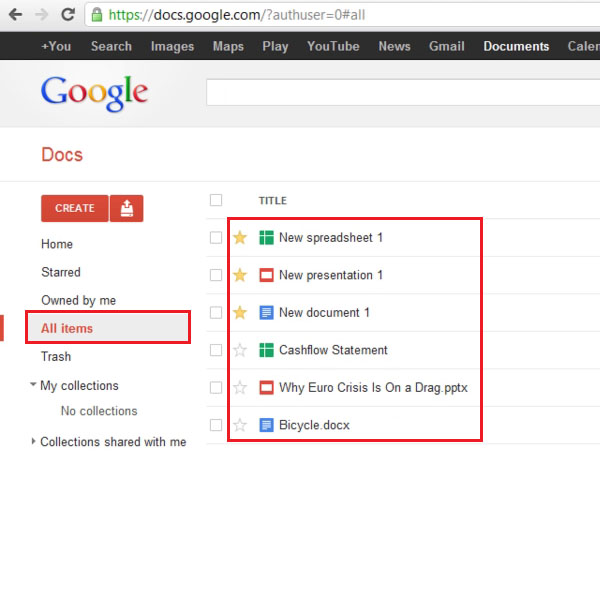The width and height of the screenshot is (600, 600).
Task: Open Search in the Google bar
Action: coord(111,46)
